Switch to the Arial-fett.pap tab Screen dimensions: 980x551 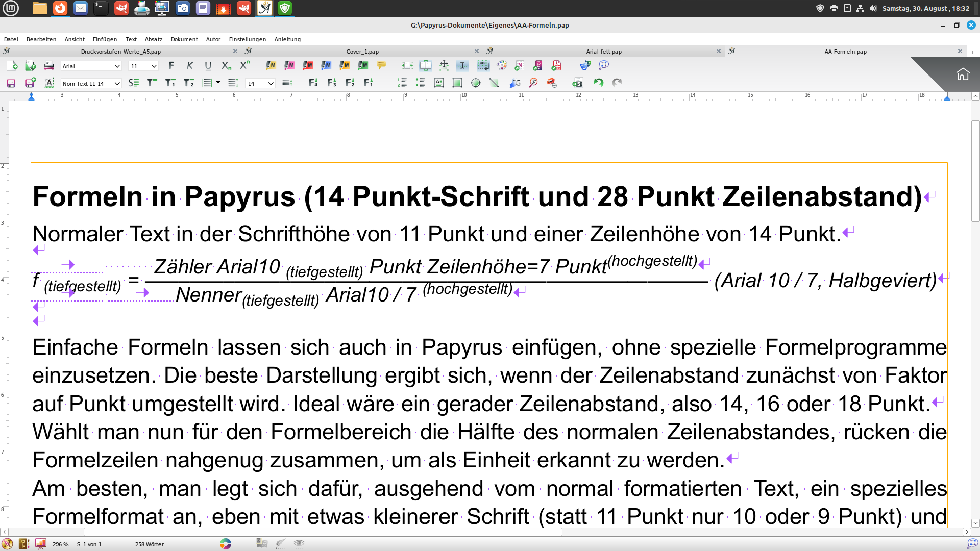[604, 52]
